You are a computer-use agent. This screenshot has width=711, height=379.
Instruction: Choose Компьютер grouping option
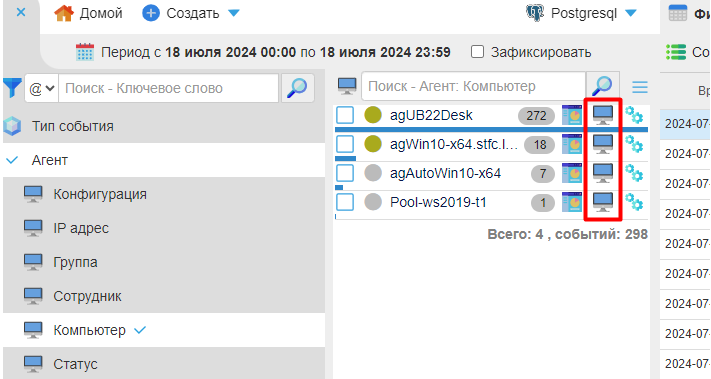pos(164,330)
